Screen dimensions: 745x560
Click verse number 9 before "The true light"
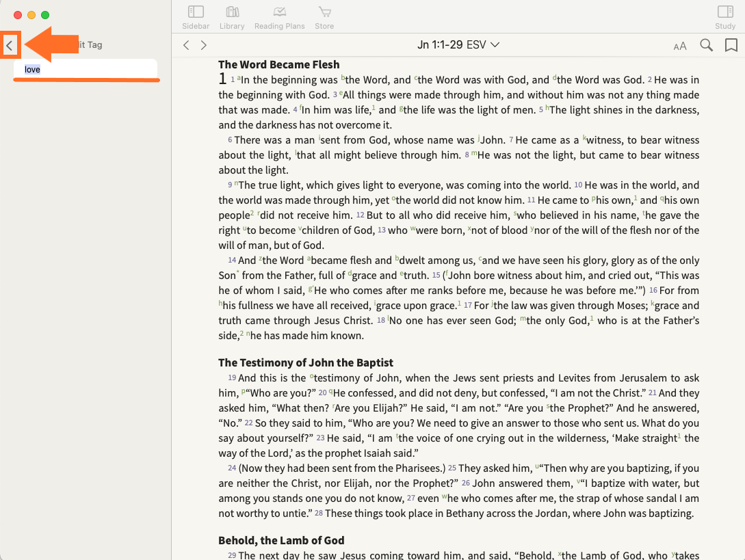tap(230, 185)
